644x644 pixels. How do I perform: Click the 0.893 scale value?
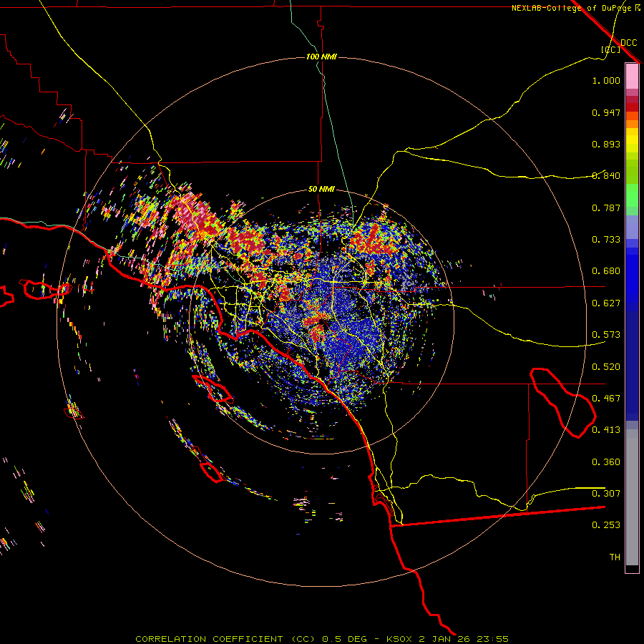(606, 144)
